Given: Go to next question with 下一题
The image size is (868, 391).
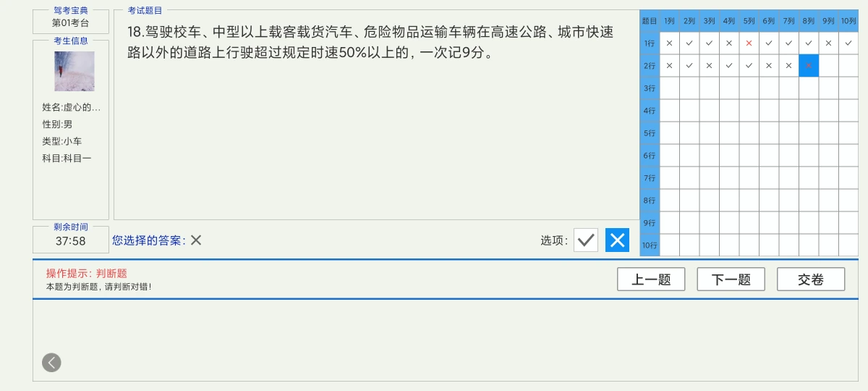Looking at the screenshot, I should tap(731, 279).
